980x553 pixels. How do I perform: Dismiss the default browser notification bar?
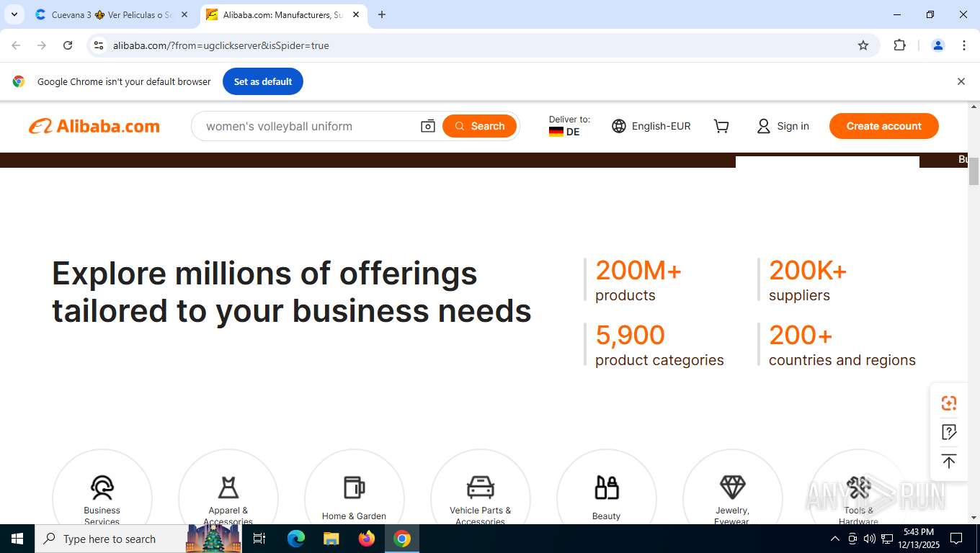click(961, 81)
